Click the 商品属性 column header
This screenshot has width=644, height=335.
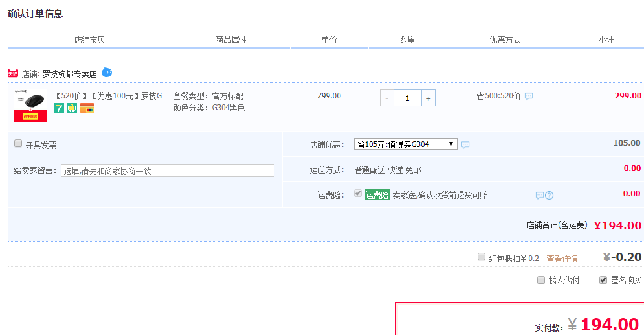pyautogui.click(x=231, y=40)
